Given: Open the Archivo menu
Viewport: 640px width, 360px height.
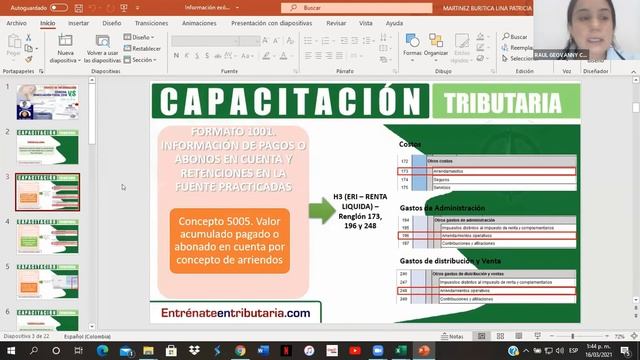Looking at the screenshot, I should (x=16, y=23).
